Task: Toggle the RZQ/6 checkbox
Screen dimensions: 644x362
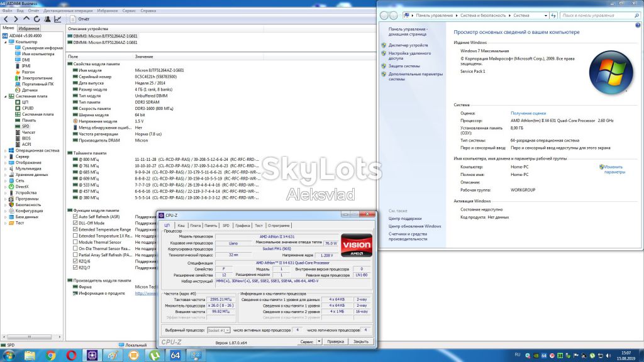Action: coord(75,261)
